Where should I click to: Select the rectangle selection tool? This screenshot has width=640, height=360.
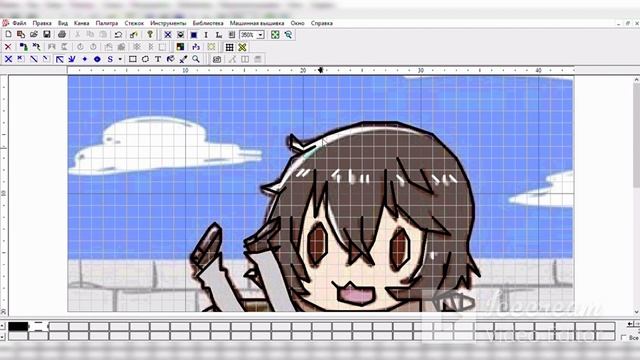coord(133,59)
